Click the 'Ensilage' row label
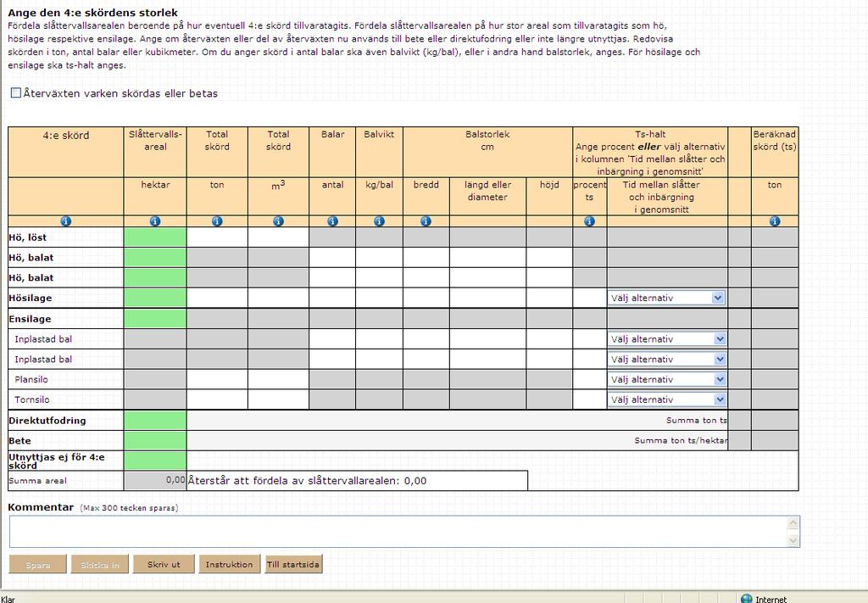 [30, 319]
